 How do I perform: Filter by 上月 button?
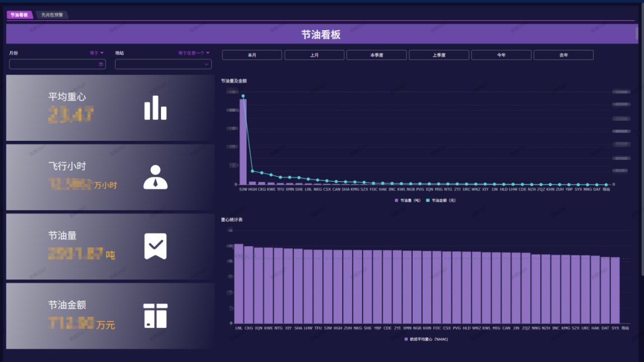pyautogui.click(x=314, y=55)
